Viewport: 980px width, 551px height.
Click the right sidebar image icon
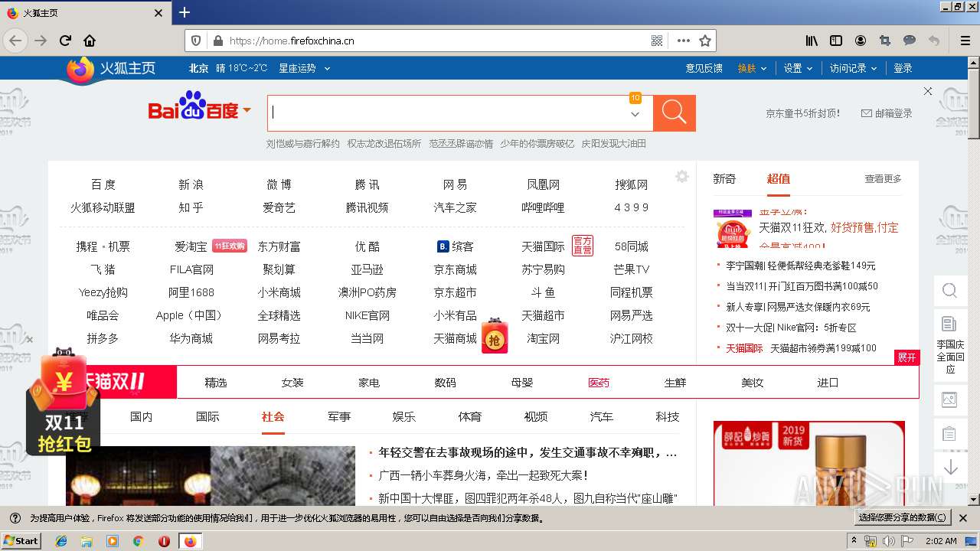949,399
